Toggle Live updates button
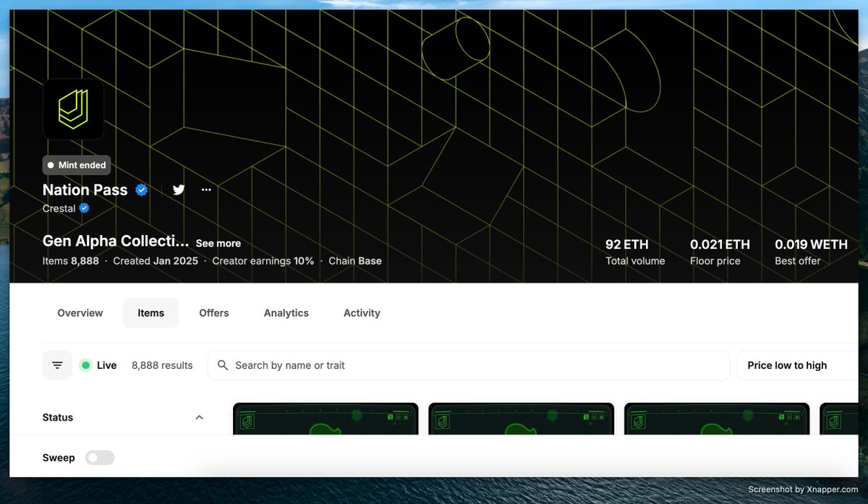This screenshot has height=504, width=868. [98, 365]
